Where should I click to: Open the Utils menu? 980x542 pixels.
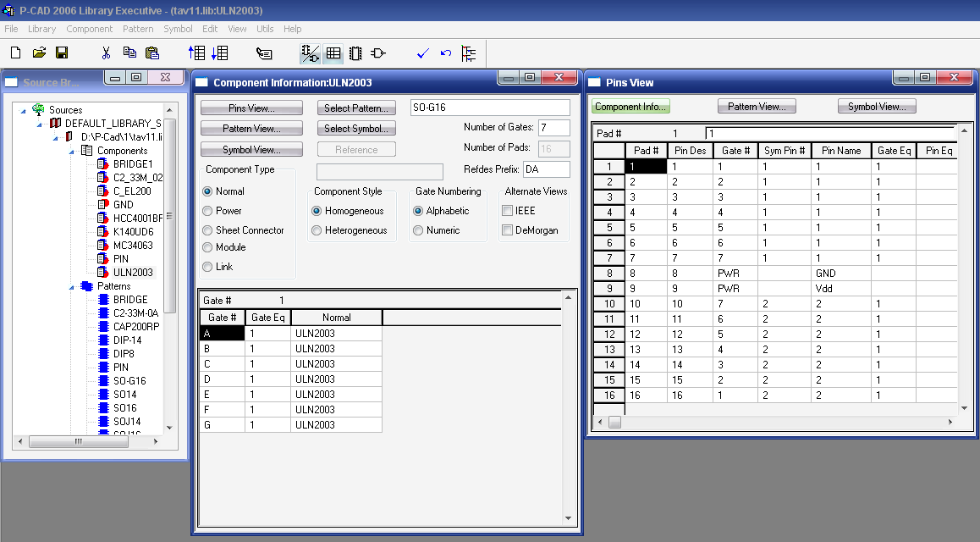pyautogui.click(x=265, y=29)
